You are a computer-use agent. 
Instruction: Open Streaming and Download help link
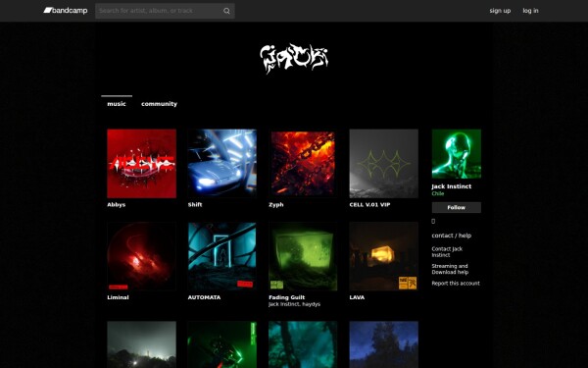[450, 269]
